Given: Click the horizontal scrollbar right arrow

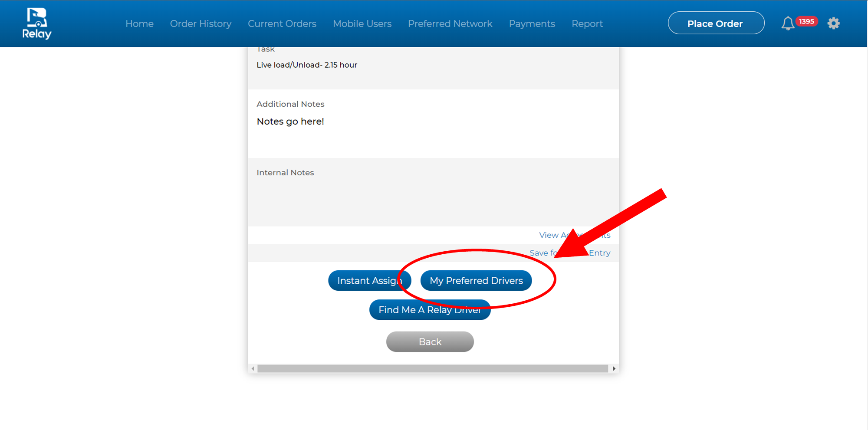Looking at the screenshot, I should coord(614,368).
